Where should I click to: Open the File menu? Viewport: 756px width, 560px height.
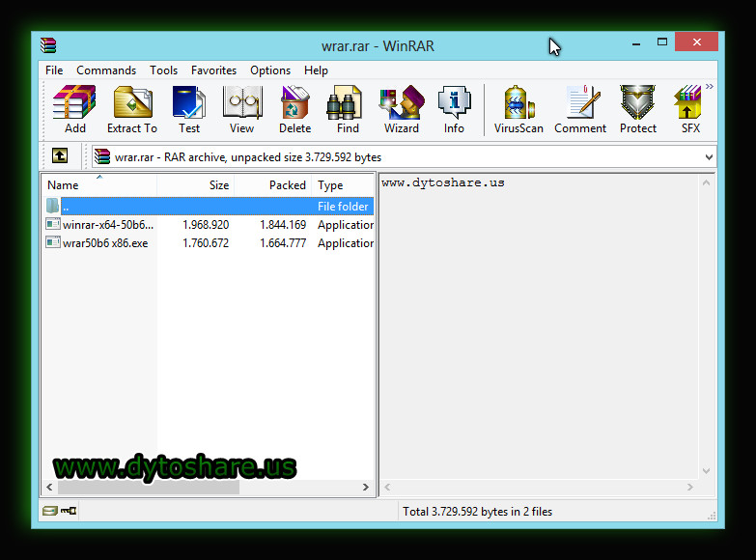54,70
